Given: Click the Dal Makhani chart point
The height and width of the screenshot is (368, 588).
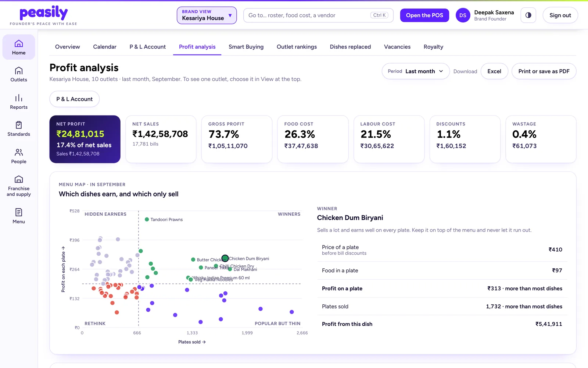Looking at the screenshot, I should [230, 269].
